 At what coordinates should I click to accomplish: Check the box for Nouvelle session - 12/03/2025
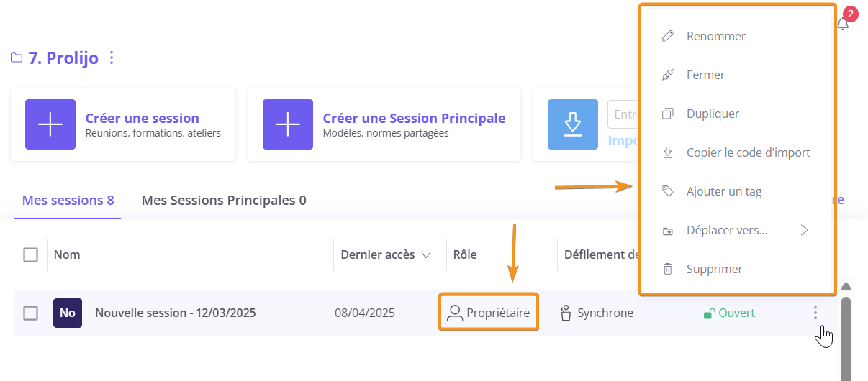(x=30, y=313)
